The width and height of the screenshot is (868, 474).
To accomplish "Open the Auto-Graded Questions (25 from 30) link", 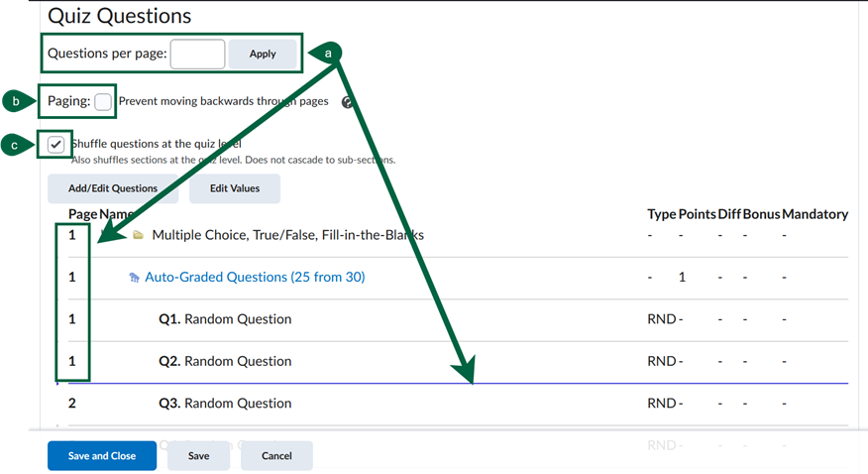I will pyautogui.click(x=255, y=278).
